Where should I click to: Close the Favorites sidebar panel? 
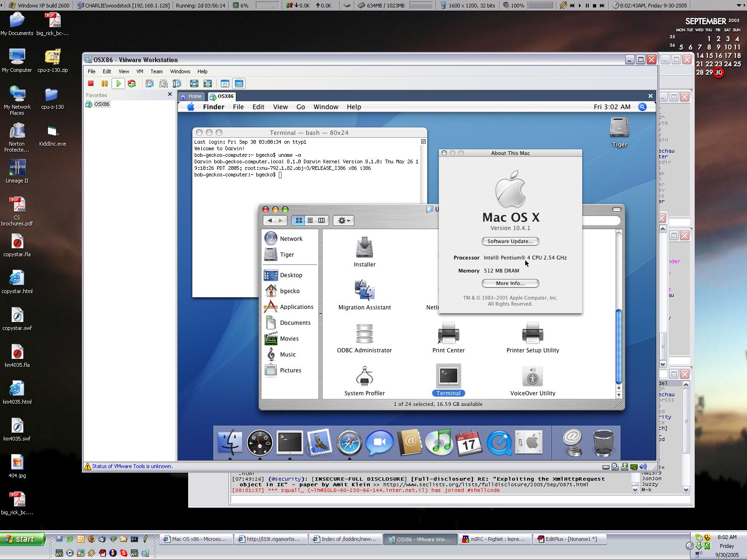click(170, 94)
